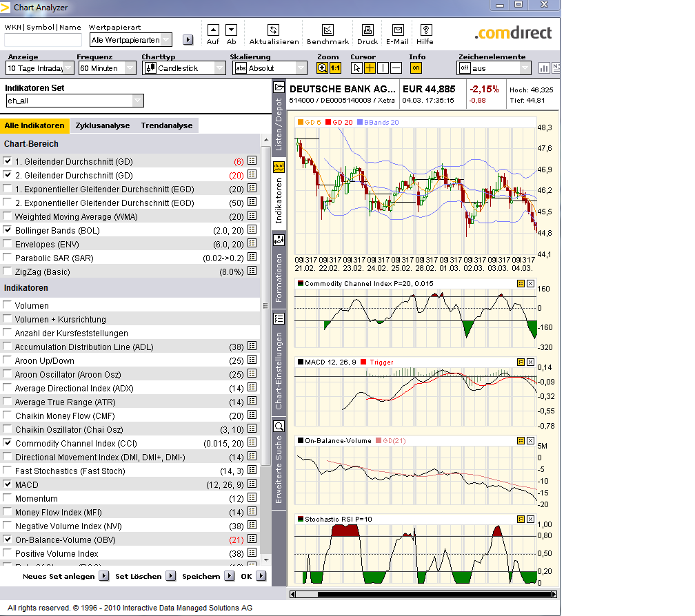Activate the Zoom magnifier tool

point(322,68)
